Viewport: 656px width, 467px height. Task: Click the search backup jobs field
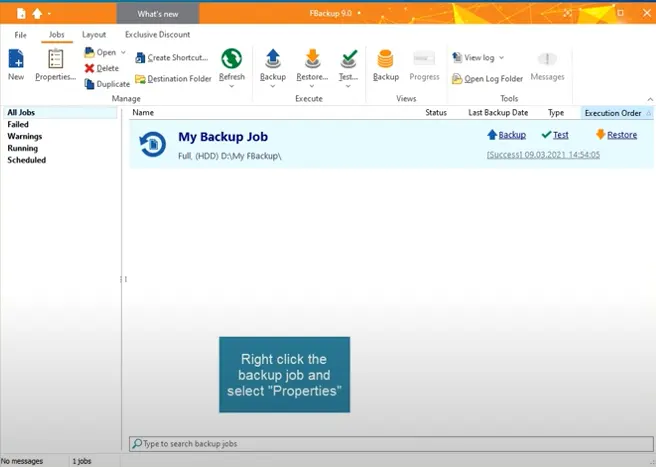(390, 443)
